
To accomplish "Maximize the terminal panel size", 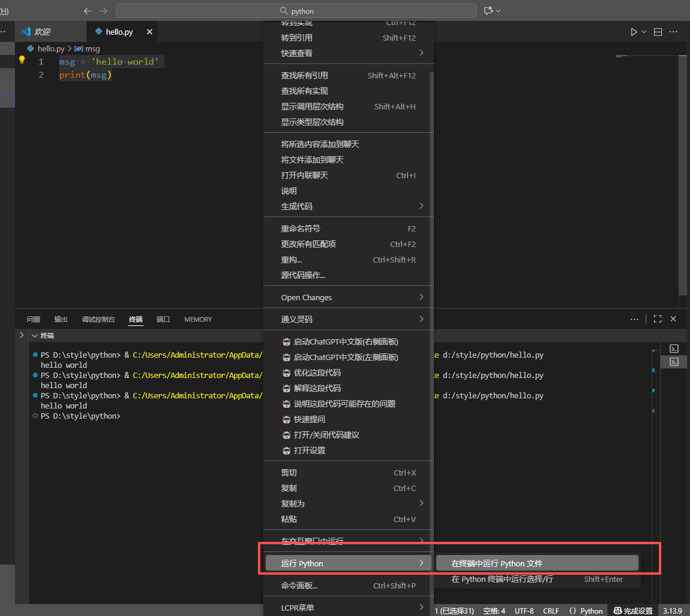I will pyautogui.click(x=658, y=319).
